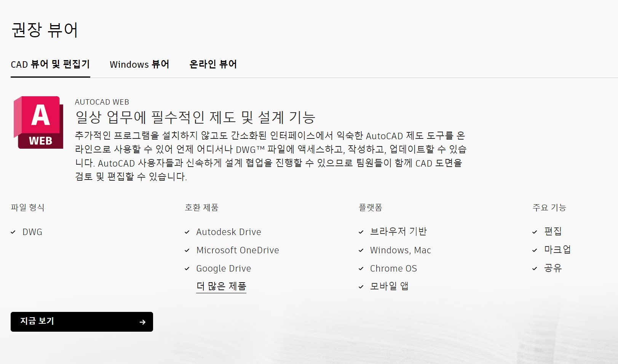Click the AutoCAD Web product logo
This screenshot has height=364, width=618.
click(38, 122)
